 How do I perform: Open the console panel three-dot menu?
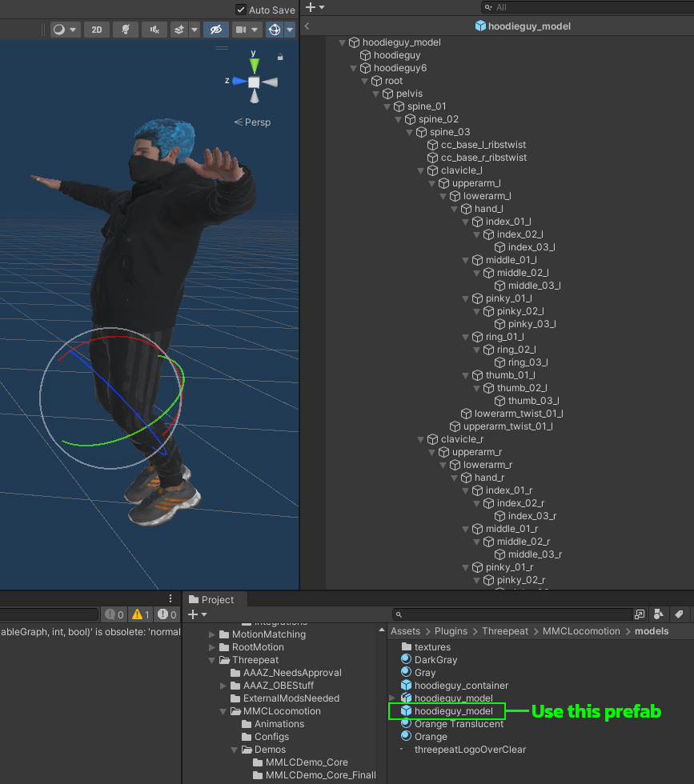[x=170, y=598]
